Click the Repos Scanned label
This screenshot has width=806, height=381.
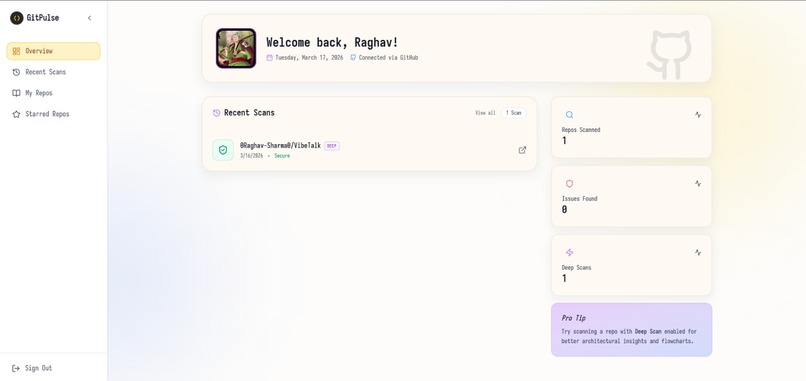[581, 130]
